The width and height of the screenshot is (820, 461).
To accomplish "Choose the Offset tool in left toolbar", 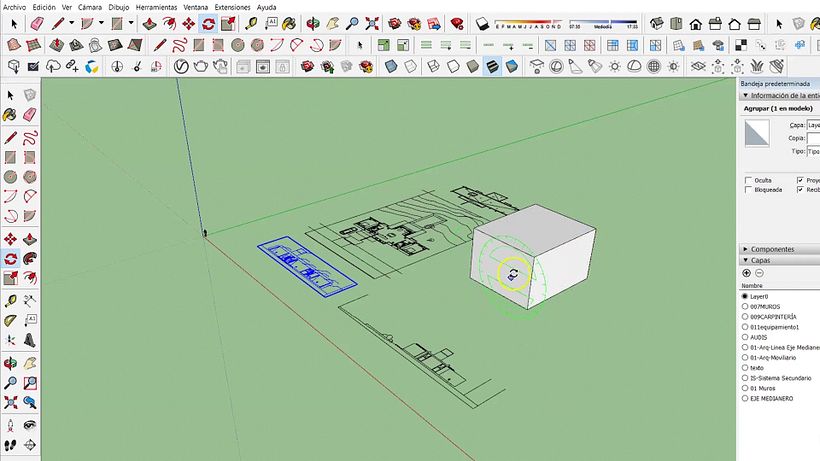I will coord(30,278).
